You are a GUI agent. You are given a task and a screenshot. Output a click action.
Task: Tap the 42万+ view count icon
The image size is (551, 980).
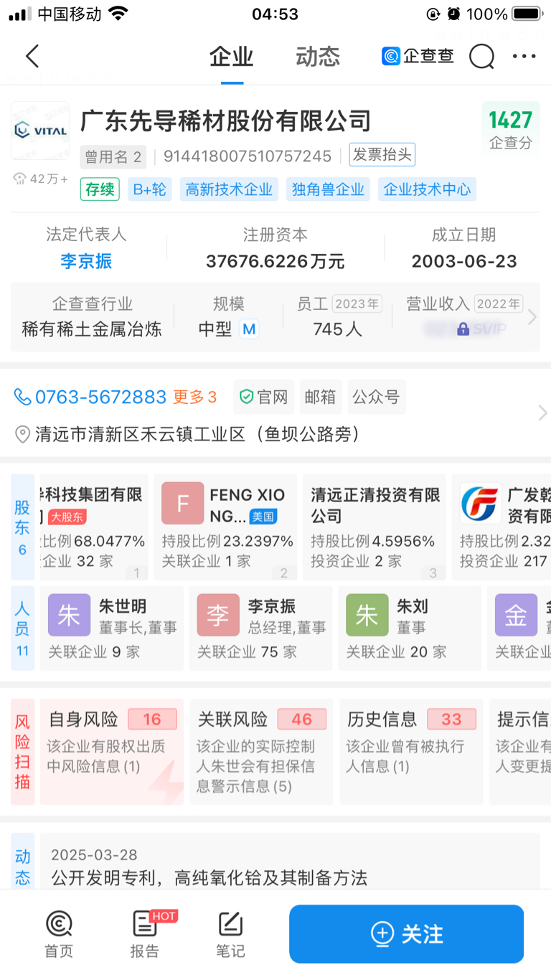19,179
